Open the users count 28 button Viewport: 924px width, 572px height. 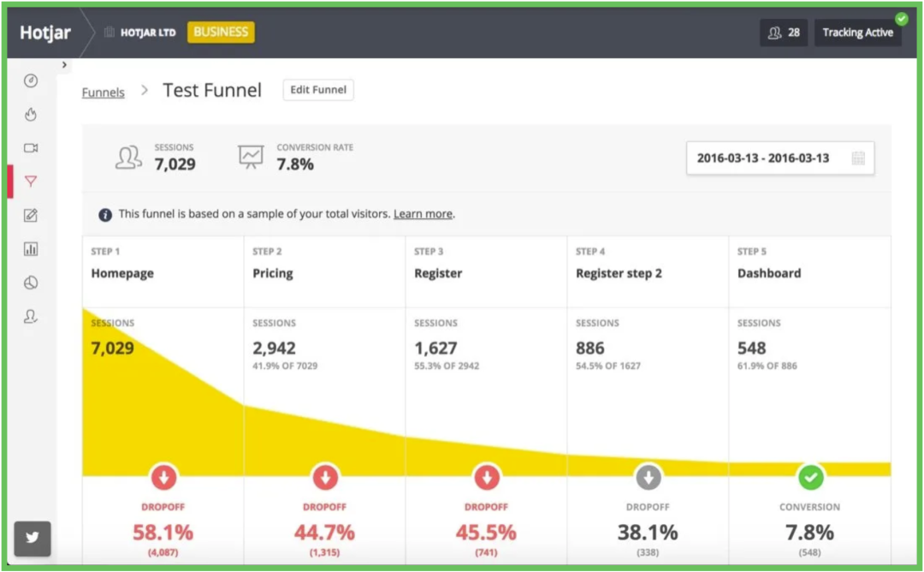pos(784,33)
